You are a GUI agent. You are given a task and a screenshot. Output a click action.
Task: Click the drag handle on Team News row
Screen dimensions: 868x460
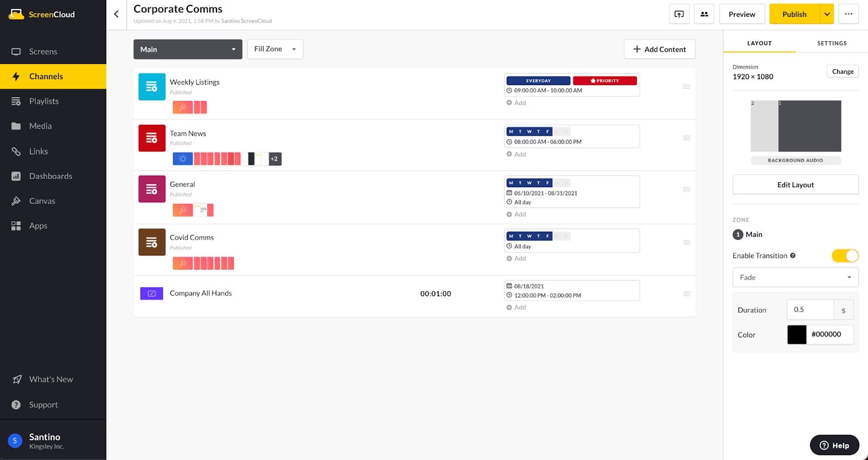click(686, 138)
